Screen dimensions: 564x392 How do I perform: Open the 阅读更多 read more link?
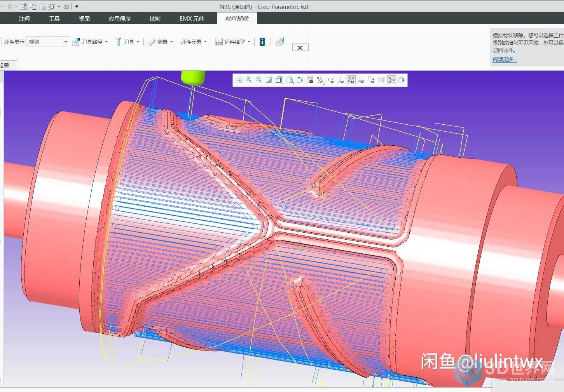(x=505, y=59)
